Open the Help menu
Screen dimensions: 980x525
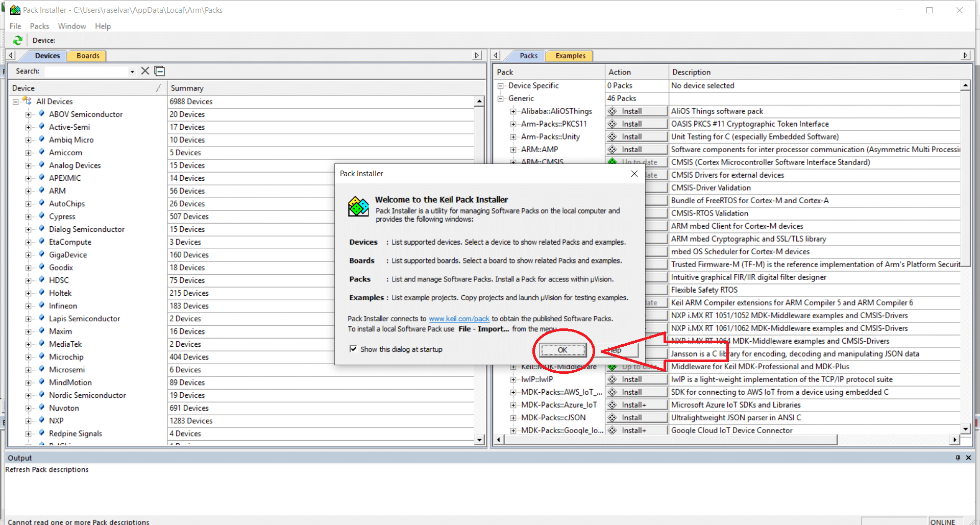pos(103,26)
